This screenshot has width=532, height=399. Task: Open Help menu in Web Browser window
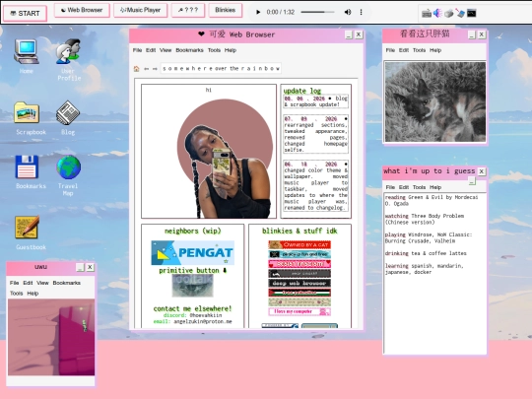pos(231,50)
